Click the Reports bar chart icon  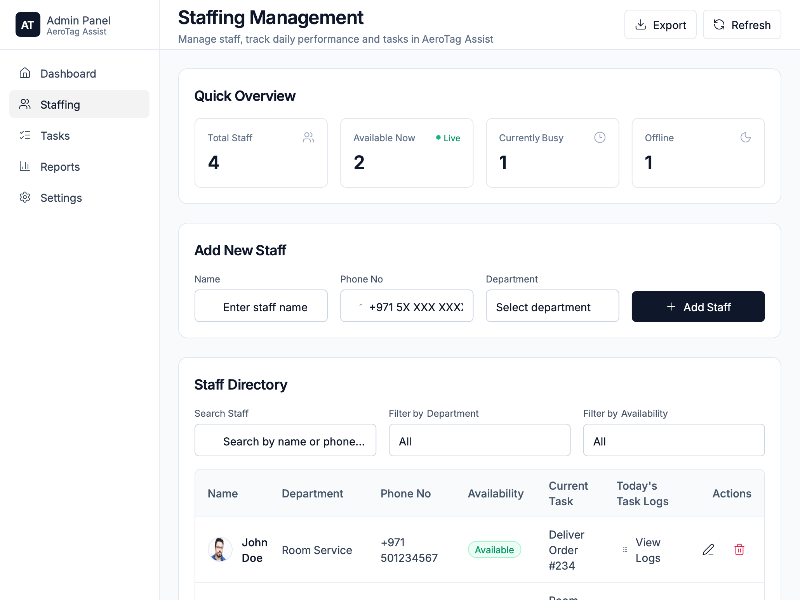(25, 166)
